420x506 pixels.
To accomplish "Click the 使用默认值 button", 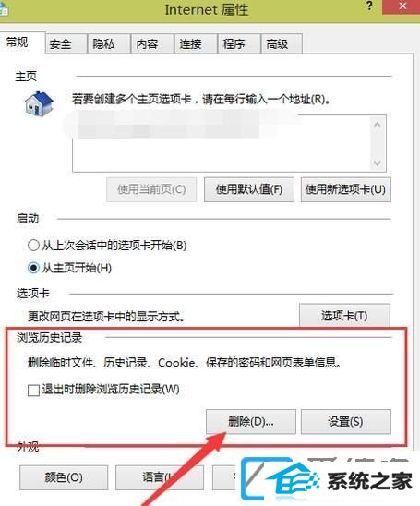I will [249, 189].
